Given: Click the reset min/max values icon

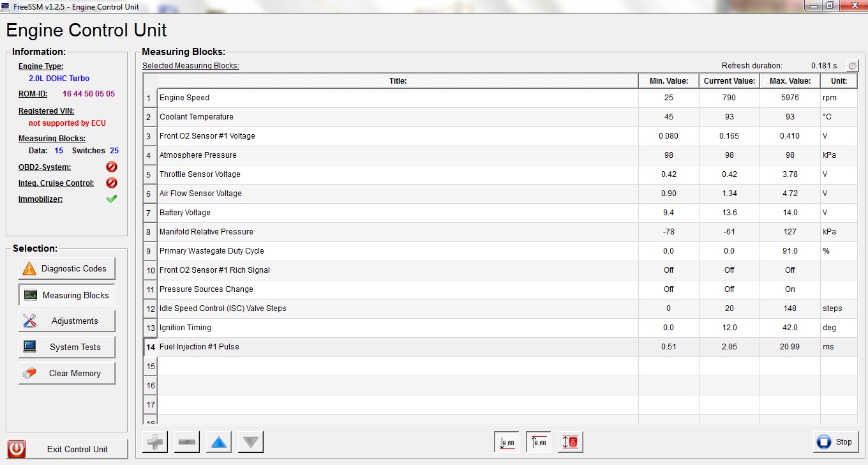Looking at the screenshot, I should [x=571, y=441].
